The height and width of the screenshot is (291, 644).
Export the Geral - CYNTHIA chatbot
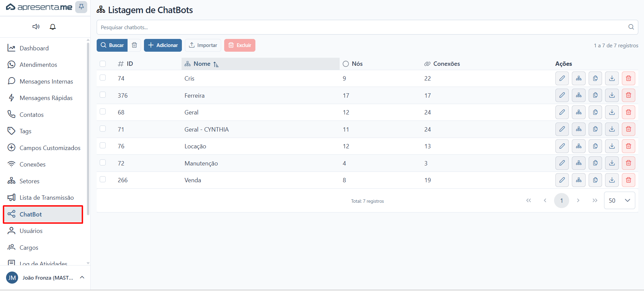[612, 129]
